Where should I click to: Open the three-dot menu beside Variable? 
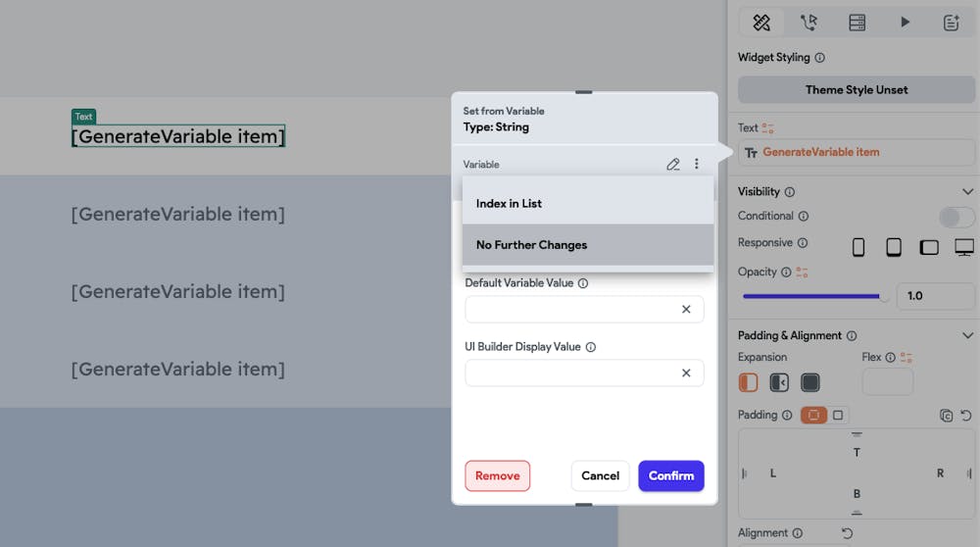tap(696, 164)
